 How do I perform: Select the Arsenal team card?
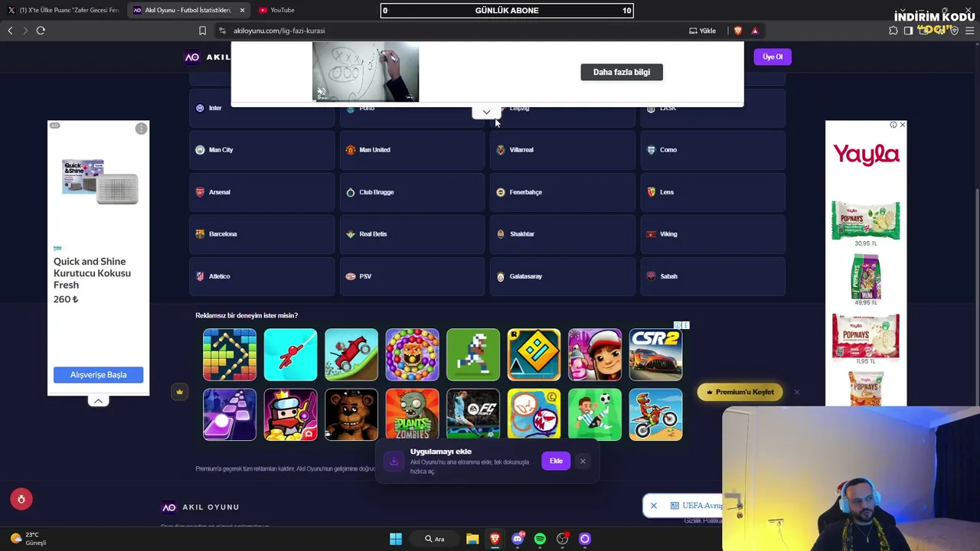[262, 192]
